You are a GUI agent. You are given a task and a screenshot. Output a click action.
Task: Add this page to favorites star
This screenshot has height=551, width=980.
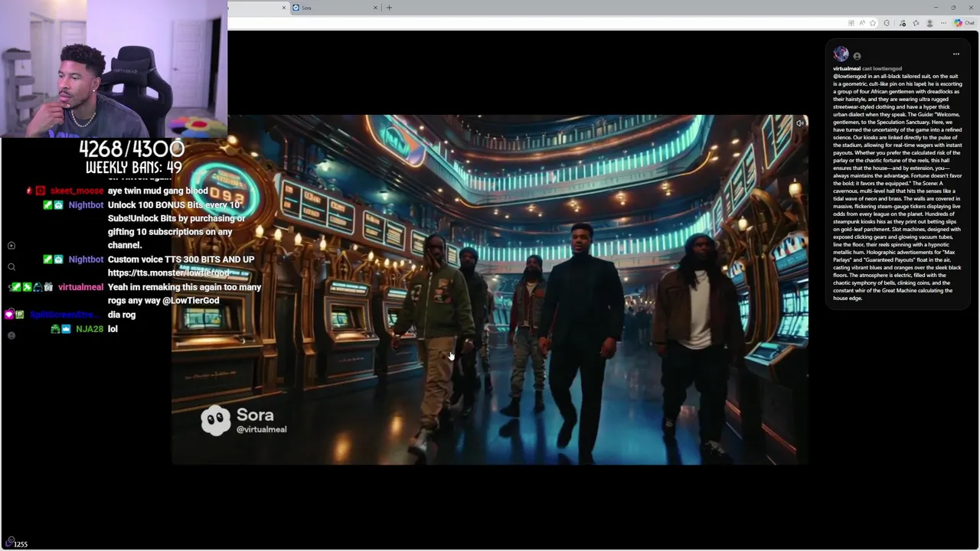click(872, 23)
